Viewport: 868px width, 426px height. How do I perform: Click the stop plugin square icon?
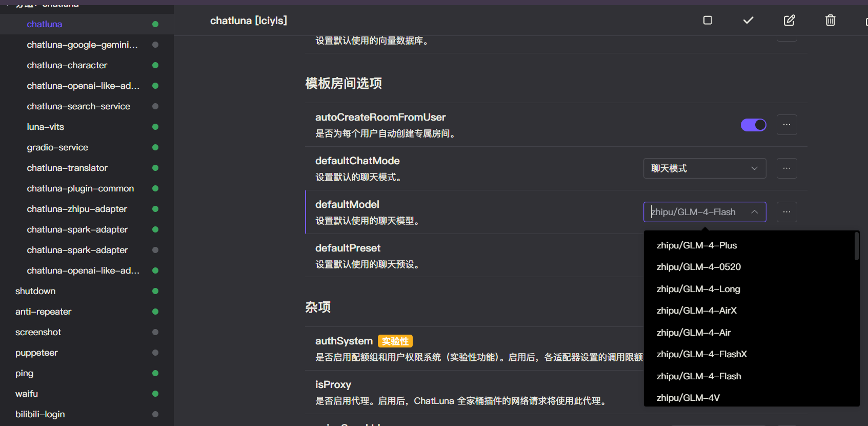(708, 20)
